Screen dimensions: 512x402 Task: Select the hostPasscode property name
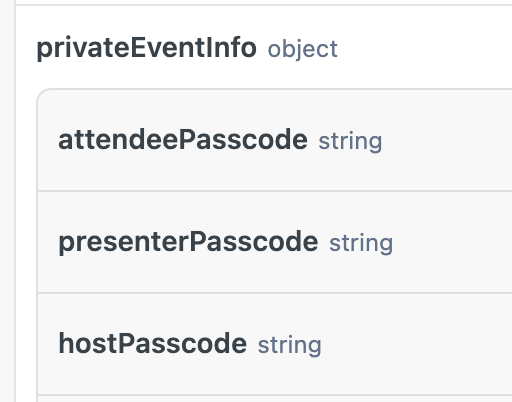coord(152,343)
